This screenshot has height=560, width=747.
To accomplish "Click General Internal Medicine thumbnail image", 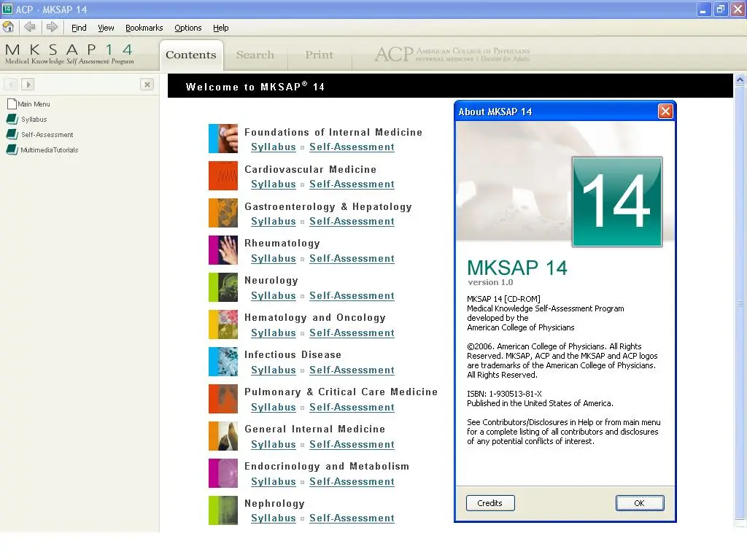I will [223, 436].
